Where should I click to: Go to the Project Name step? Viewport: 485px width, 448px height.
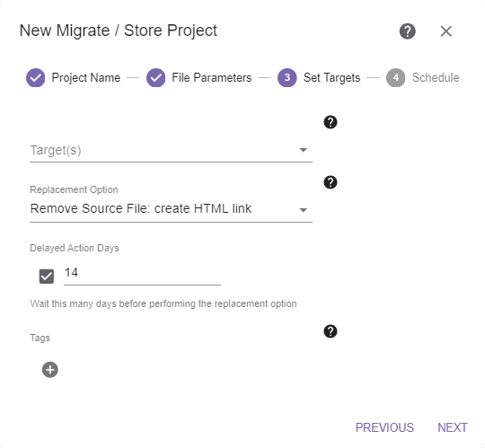pos(86,77)
